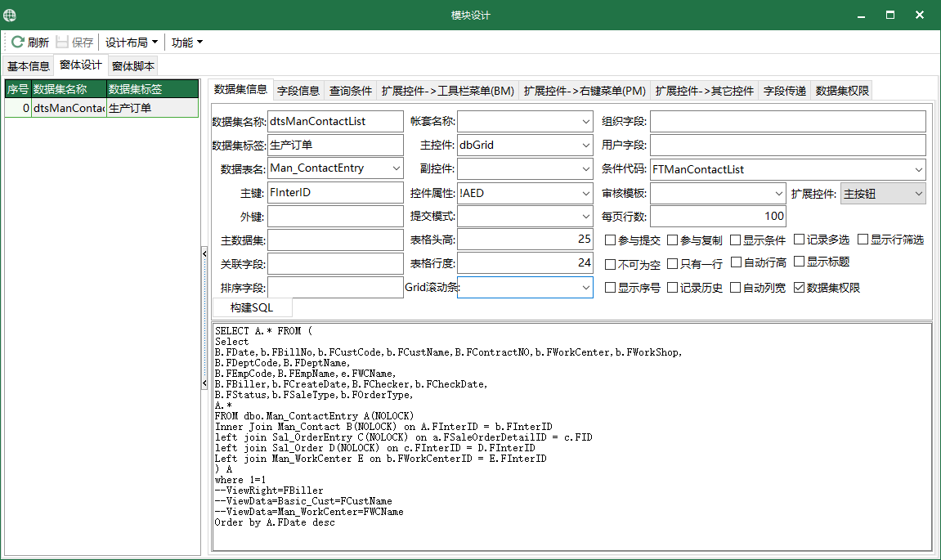Image resolution: width=941 pixels, height=560 pixels.
Task: Click the 生产订单 cell in dataset list
Action: (x=152, y=108)
